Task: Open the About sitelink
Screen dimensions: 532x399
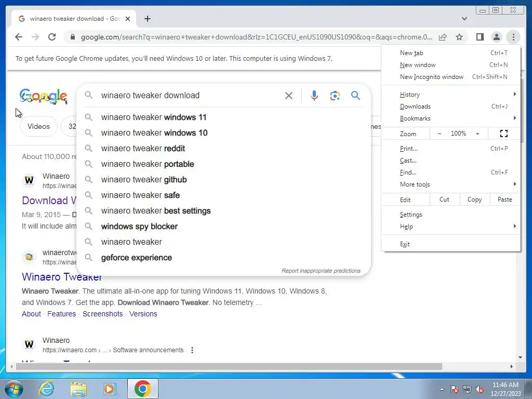Action: click(31, 314)
